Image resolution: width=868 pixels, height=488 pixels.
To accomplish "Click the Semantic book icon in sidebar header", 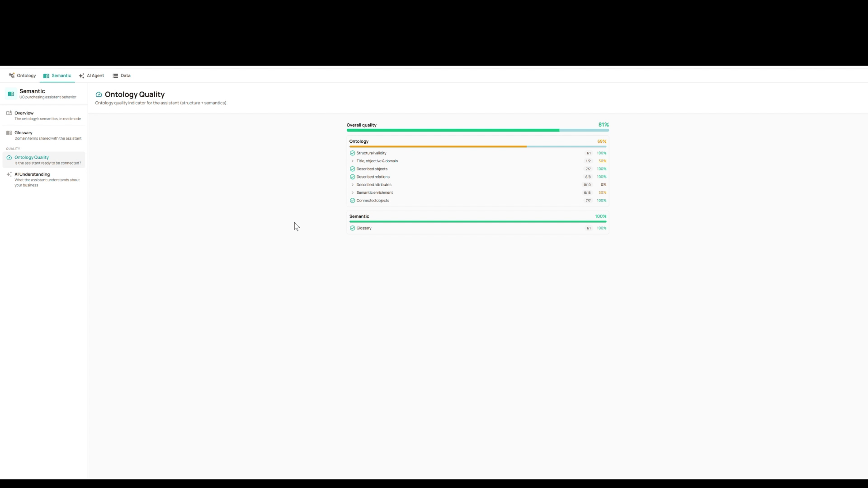I will coord(11,94).
